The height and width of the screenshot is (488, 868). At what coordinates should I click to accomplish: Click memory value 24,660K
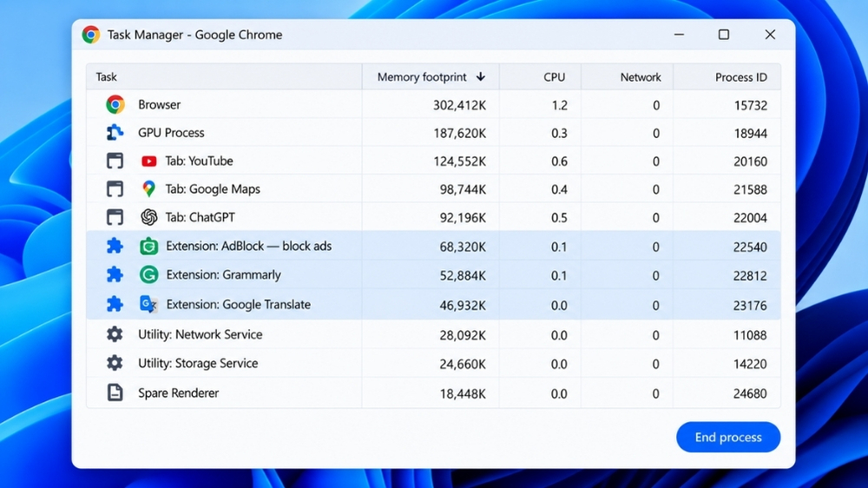coord(463,364)
